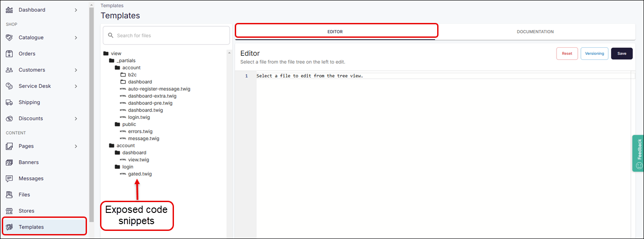Screen dimensions: 644x239
Task: Expand the Catalogue submenu chevron
Action: pos(76,38)
